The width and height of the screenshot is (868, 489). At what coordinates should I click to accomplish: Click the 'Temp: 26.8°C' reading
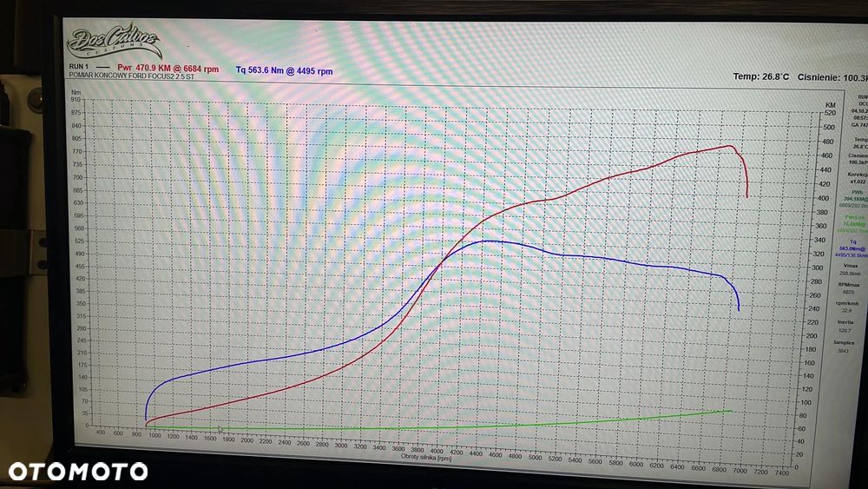coord(760,76)
